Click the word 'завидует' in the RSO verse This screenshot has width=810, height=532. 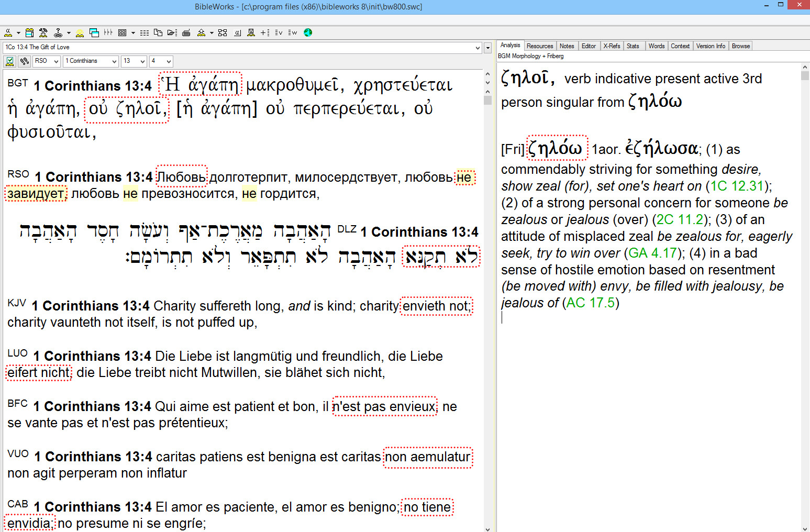(x=36, y=193)
